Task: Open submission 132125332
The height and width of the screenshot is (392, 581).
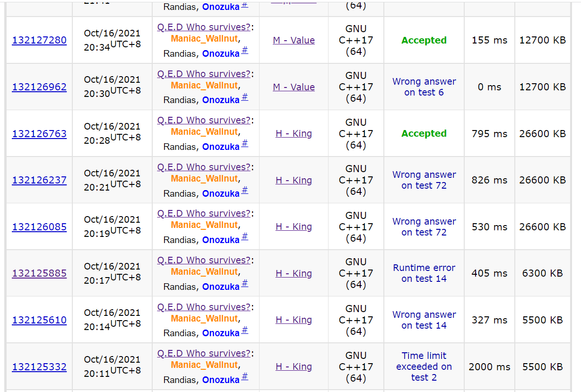Action: pyautogui.click(x=39, y=367)
